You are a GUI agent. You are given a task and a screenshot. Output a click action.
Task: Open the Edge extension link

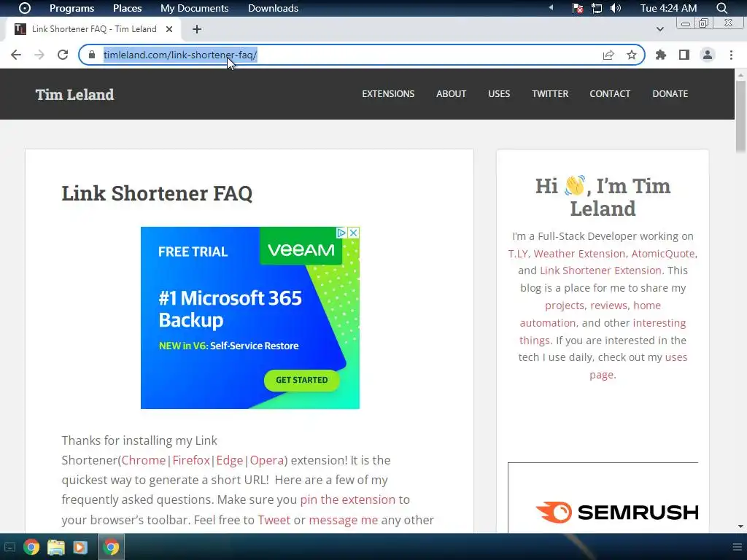(x=230, y=460)
